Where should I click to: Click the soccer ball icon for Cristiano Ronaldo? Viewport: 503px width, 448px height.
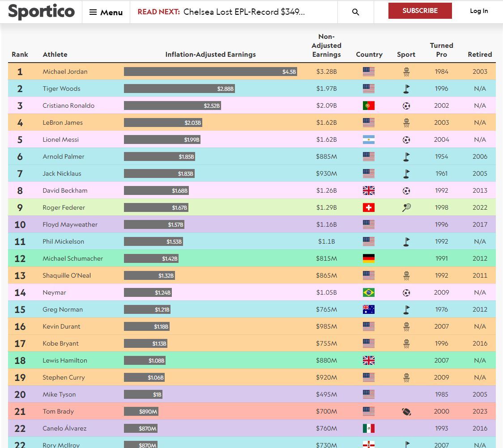[x=406, y=106]
